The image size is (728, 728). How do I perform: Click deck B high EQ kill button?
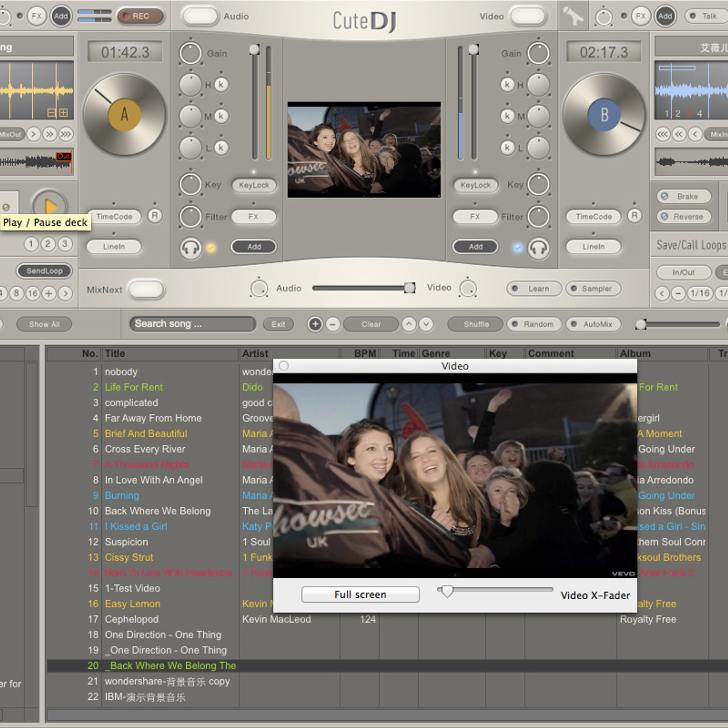tap(507, 85)
